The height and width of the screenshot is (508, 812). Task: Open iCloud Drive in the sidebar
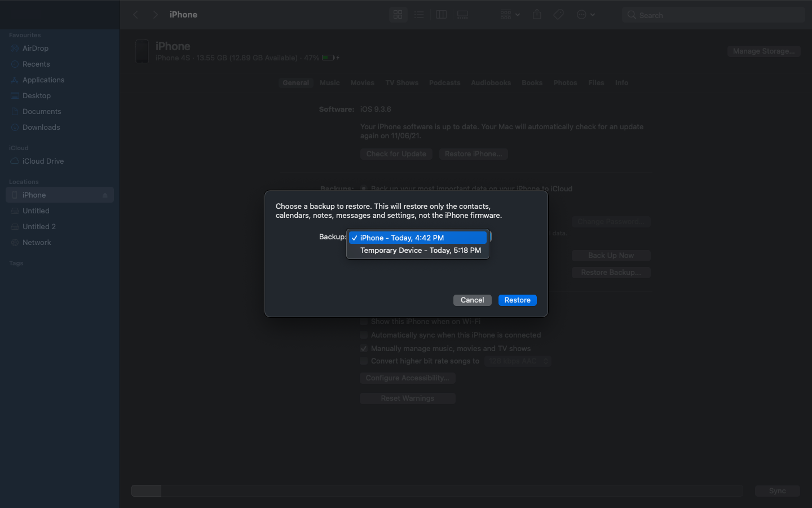pyautogui.click(x=60, y=161)
